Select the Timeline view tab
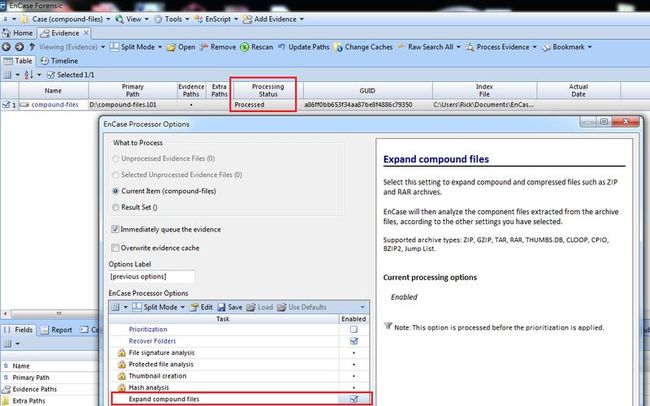The image size is (650, 406). (x=59, y=61)
